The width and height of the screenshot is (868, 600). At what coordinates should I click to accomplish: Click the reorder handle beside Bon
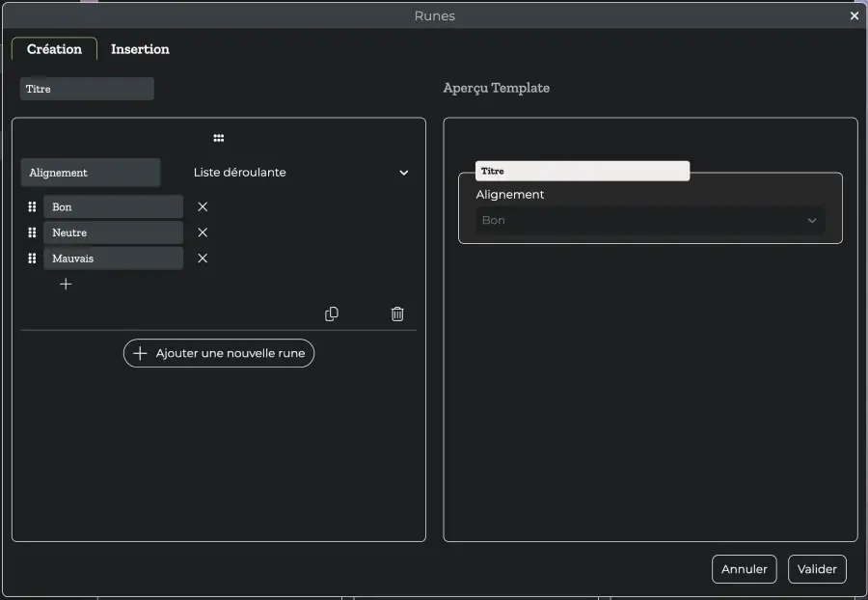tap(32, 206)
